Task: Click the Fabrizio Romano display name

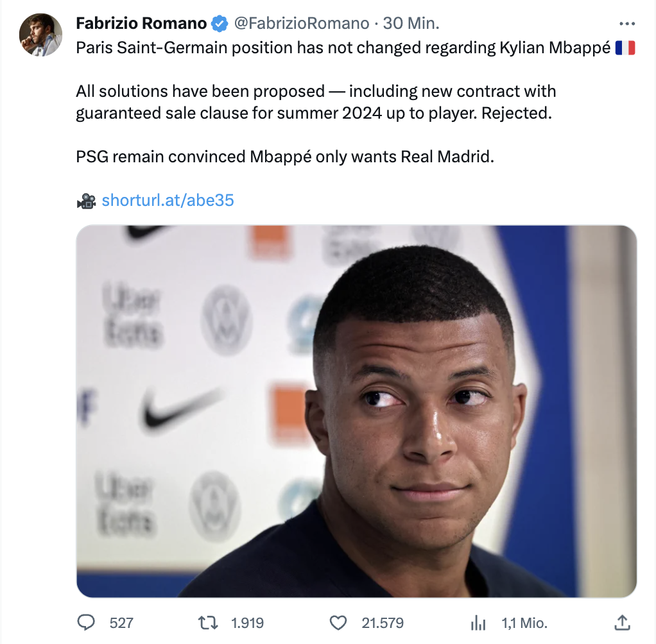Action: click(141, 24)
